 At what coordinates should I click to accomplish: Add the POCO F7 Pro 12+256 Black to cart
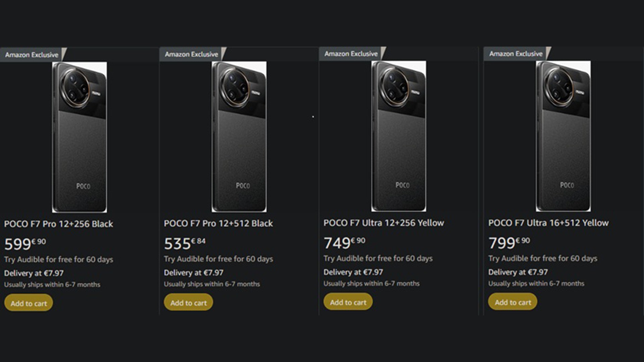(28, 303)
